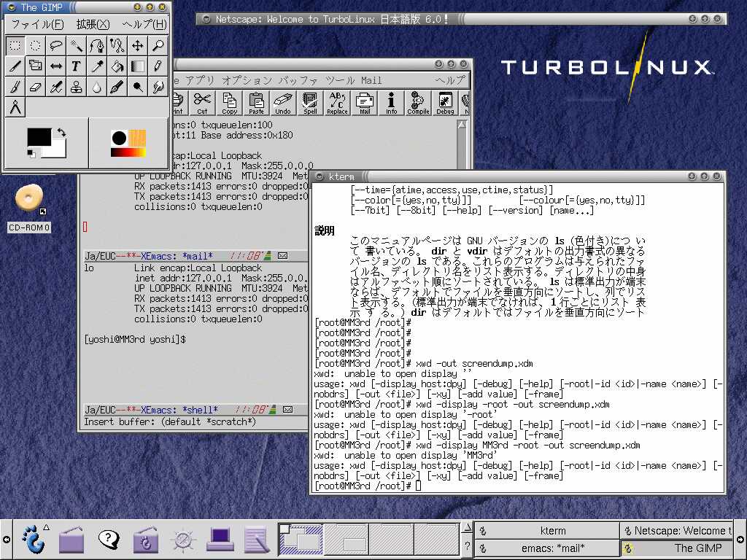This screenshot has width=747, height=560.
Task: Launch the ship wheel Netscape panel icon
Action: (183, 540)
